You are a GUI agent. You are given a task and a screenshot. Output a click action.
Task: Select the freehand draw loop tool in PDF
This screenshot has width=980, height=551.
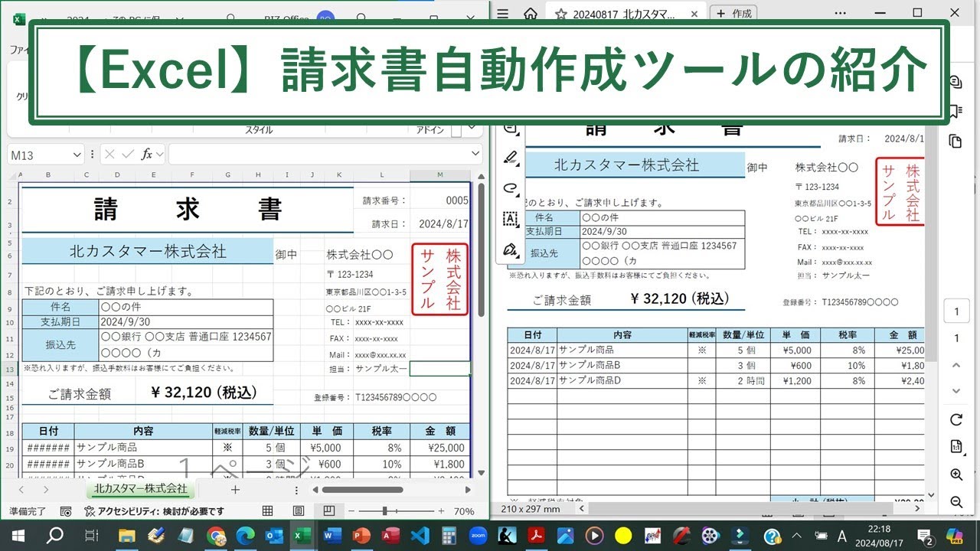coord(511,188)
